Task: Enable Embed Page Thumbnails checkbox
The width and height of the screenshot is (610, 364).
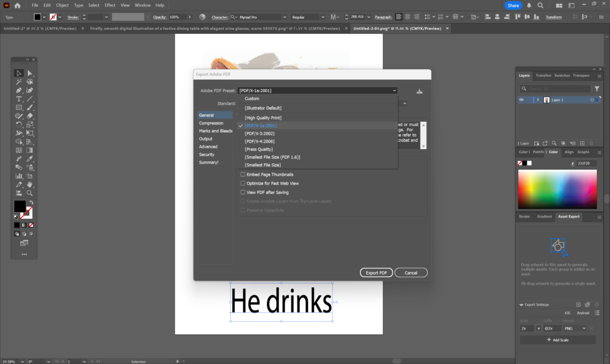Action: (x=243, y=174)
